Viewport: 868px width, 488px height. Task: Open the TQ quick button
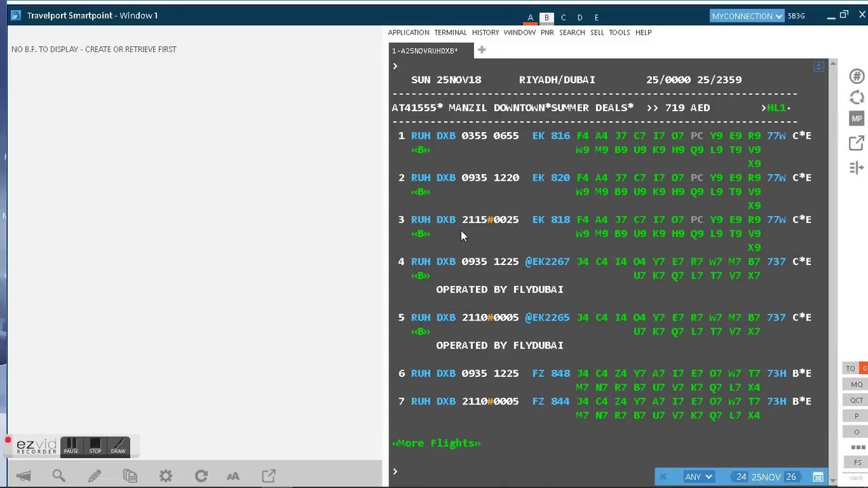850,368
